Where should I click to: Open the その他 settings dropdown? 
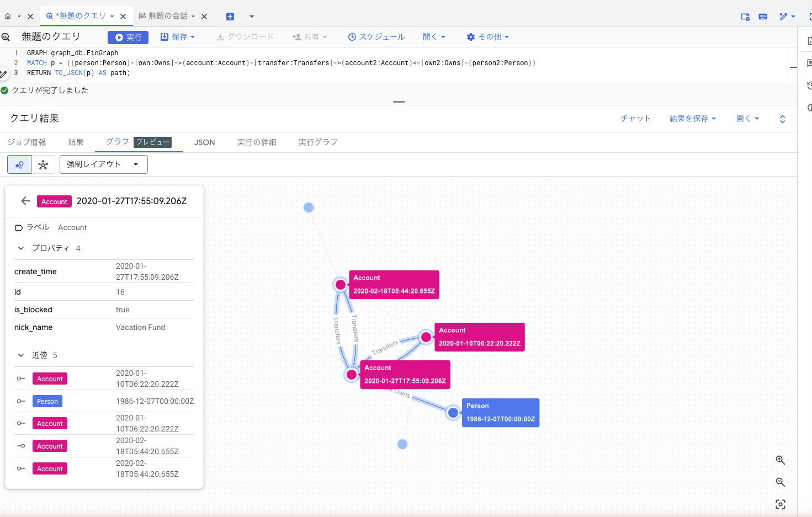tap(488, 37)
